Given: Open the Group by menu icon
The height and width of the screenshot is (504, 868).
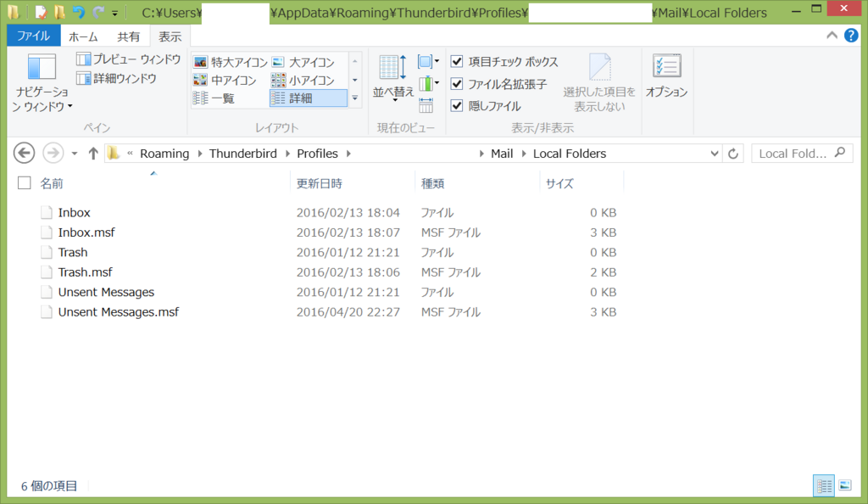Looking at the screenshot, I should coord(428,61).
